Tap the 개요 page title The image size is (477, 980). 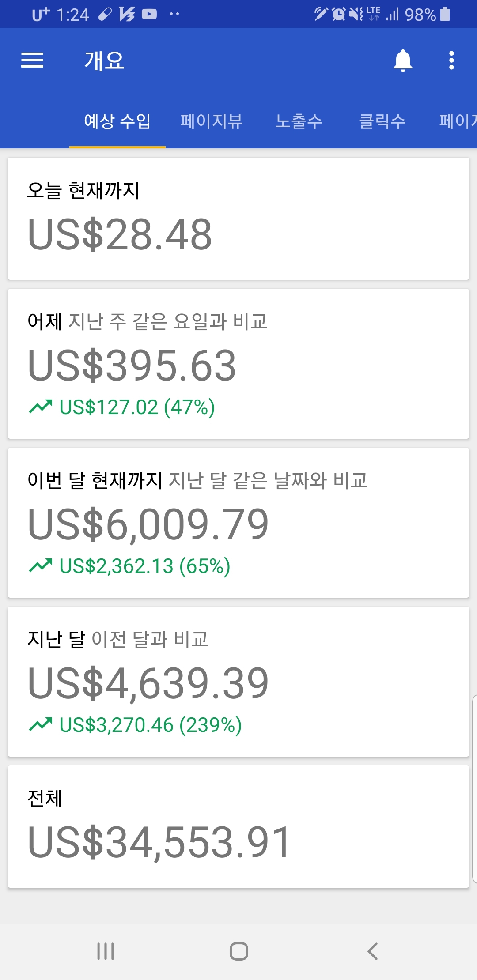[104, 60]
